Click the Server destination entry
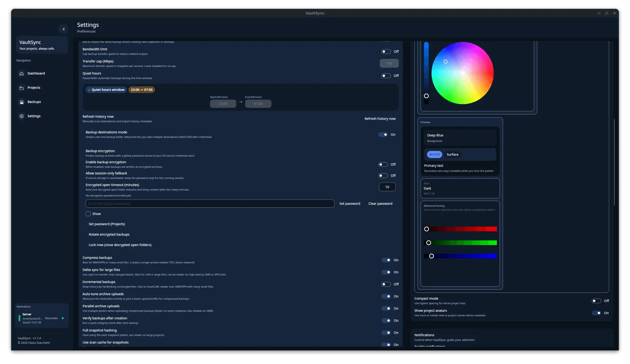Screen dimensions: 630x364 click(x=42, y=318)
